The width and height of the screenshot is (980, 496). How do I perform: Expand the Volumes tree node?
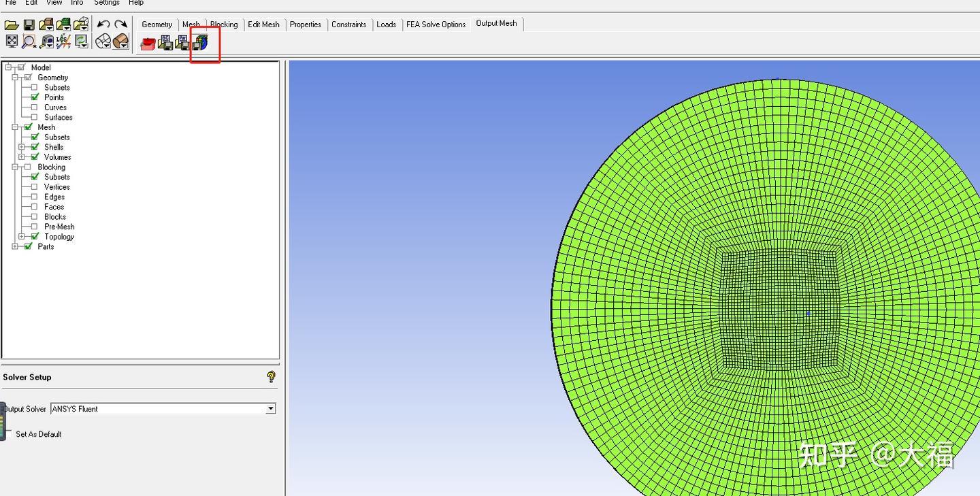click(x=22, y=157)
